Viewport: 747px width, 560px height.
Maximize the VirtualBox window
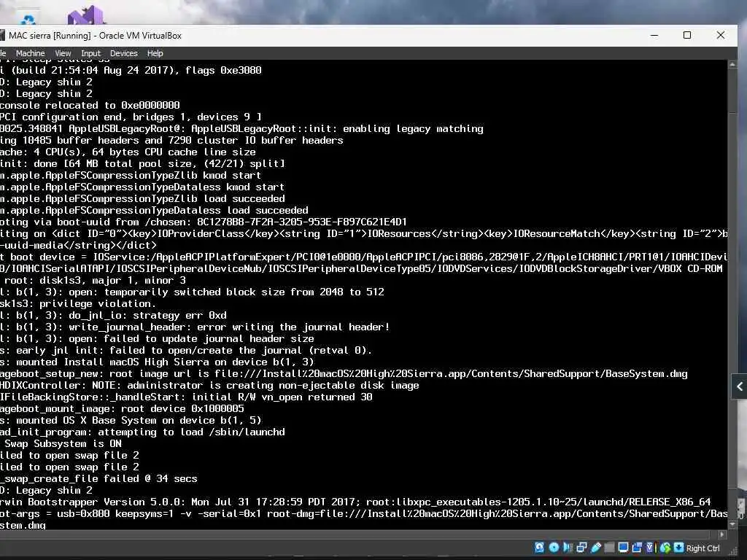[687, 35]
